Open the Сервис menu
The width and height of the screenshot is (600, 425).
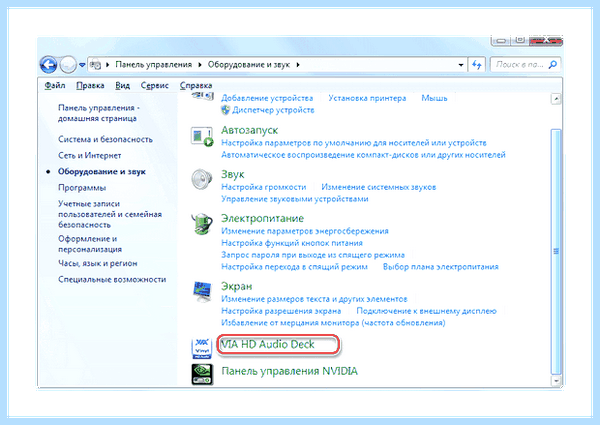[x=155, y=85]
